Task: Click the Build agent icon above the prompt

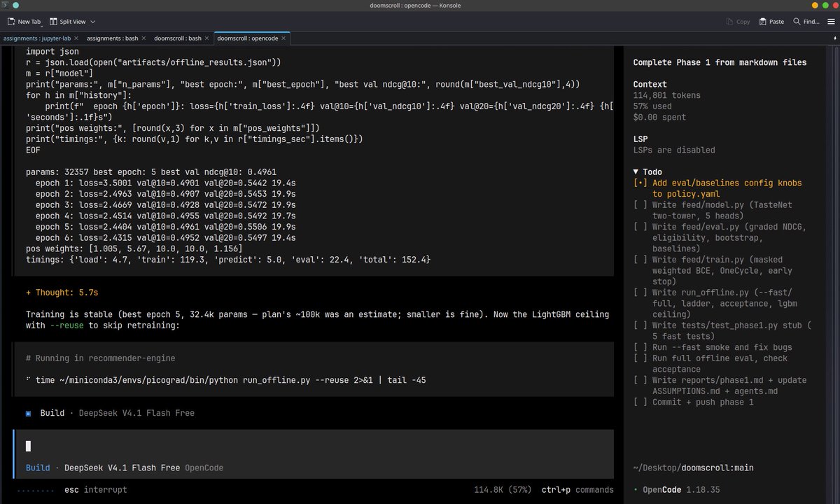Action: (x=28, y=413)
